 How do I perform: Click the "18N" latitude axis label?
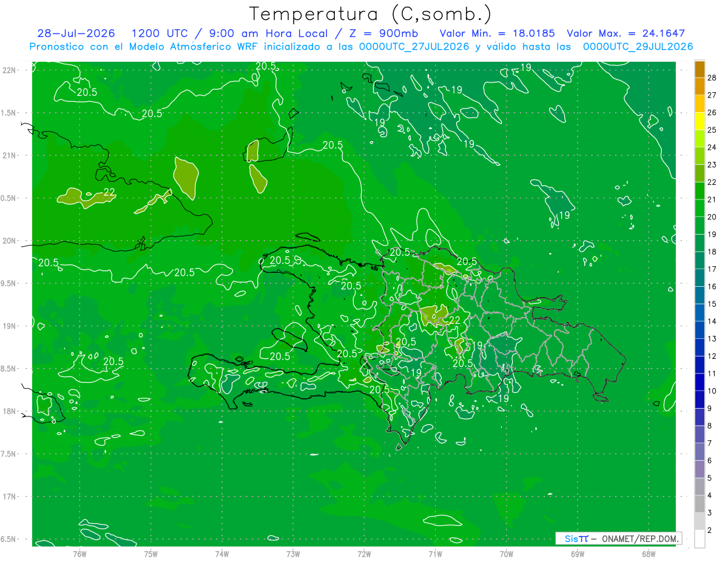pyautogui.click(x=10, y=412)
